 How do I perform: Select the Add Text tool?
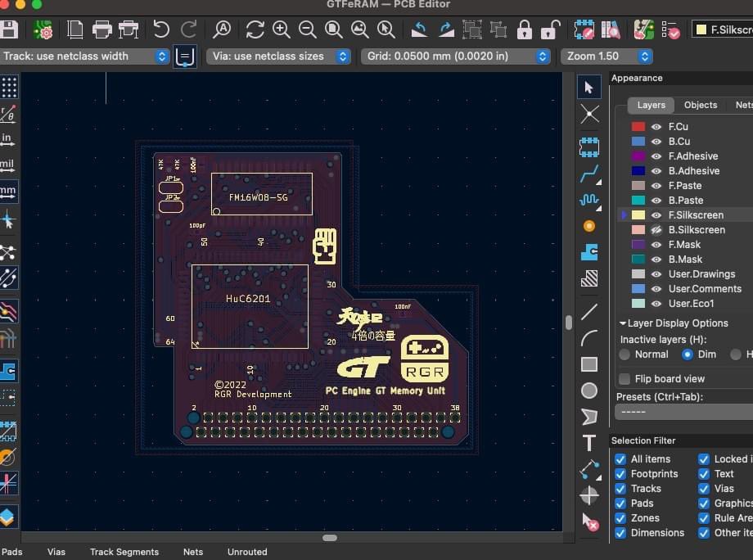pyautogui.click(x=589, y=443)
